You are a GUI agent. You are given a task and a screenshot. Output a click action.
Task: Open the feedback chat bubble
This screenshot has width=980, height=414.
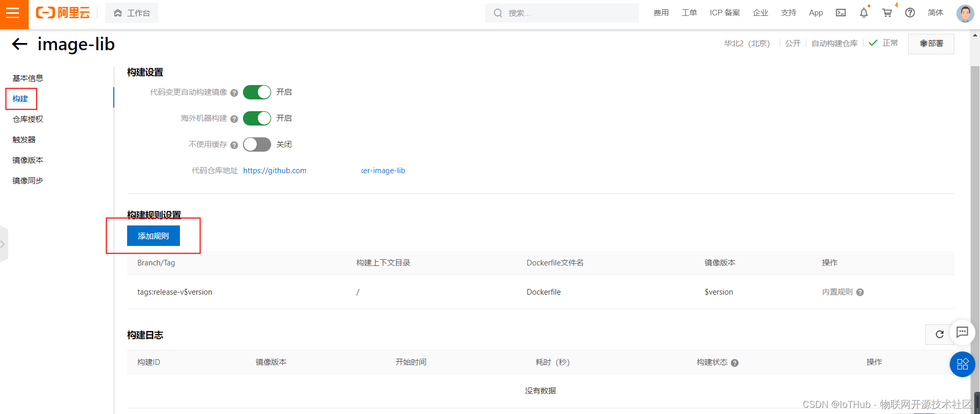click(962, 332)
